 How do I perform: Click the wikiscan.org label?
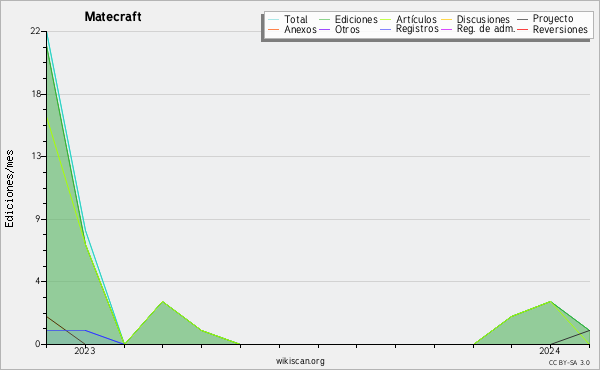[x=300, y=361]
